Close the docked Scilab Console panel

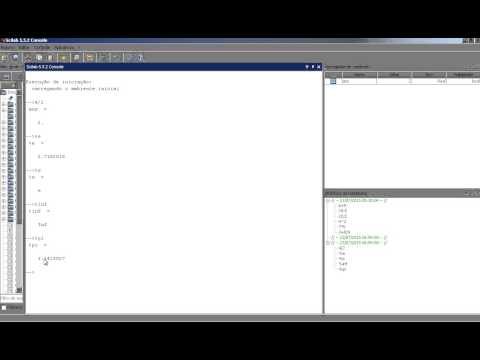[x=319, y=67]
